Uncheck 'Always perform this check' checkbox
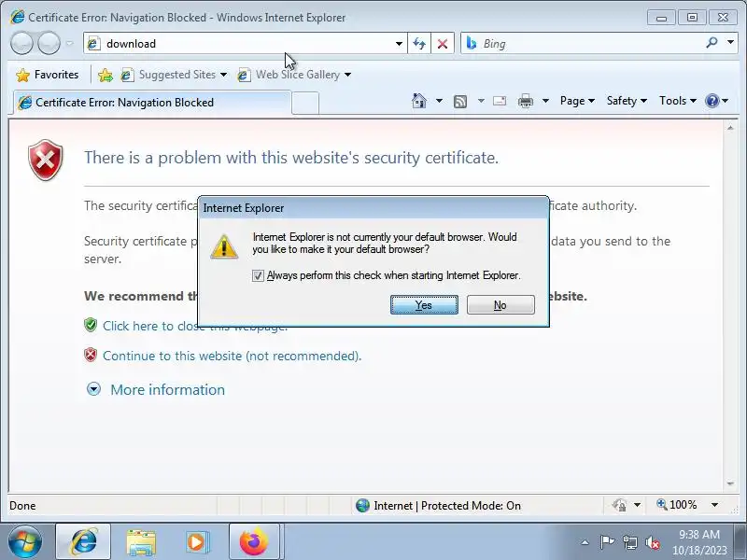The height and width of the screenshot is (560, 747). point(258,275)
